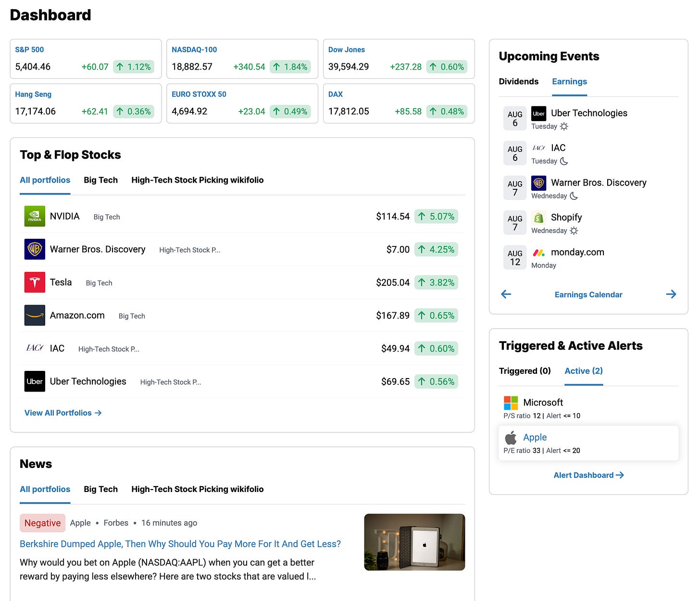The height and width of the screenshot is (601, 700).
Task: Click NVIDIA's 5.07% change badge
Action: 436,216
